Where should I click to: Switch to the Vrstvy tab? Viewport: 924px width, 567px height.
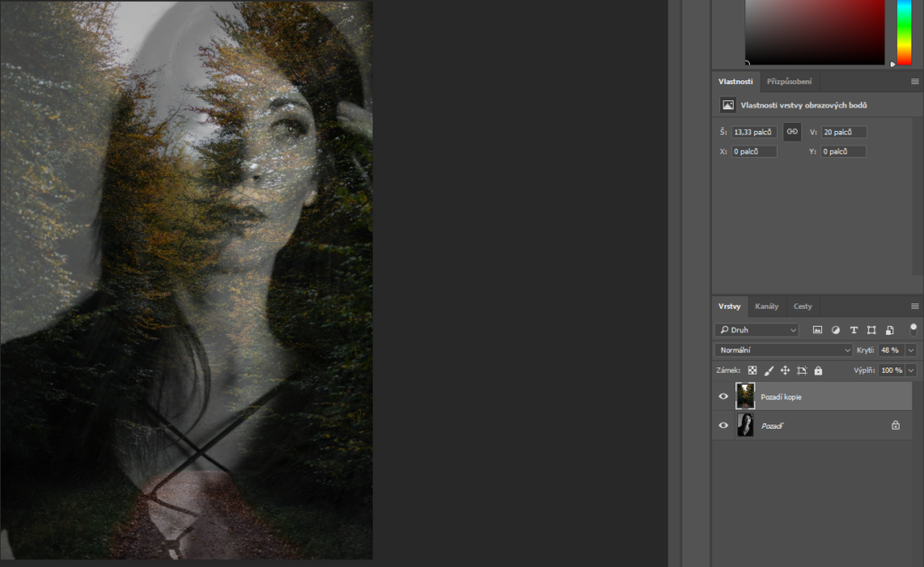(x=729, y=306)
